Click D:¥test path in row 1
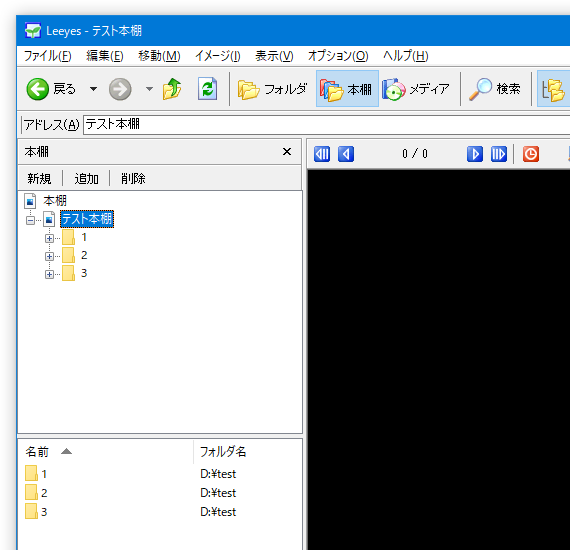 (x=218, y=474)
